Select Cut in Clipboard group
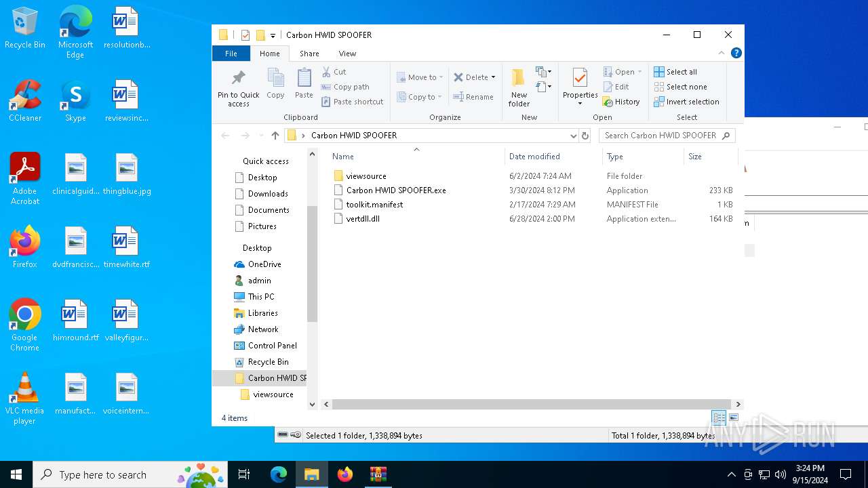The image size is (868, 488). (x=334, y=72)
